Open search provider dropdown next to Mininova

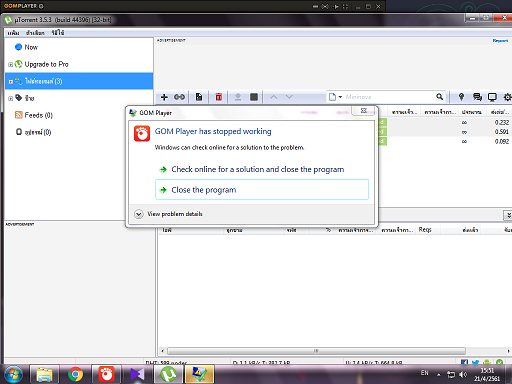[340, 97]
